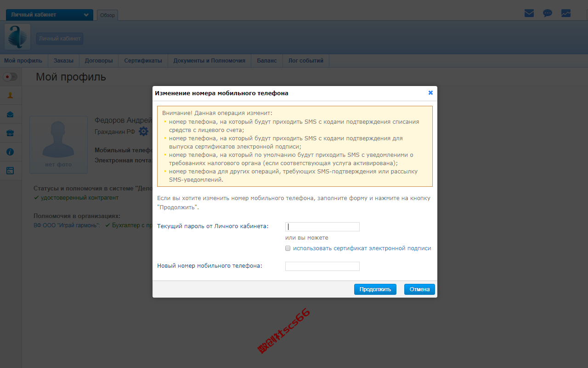The image size is (588, 368).
Task: Open the console window sidebar icon
Action: click(10, 171)
